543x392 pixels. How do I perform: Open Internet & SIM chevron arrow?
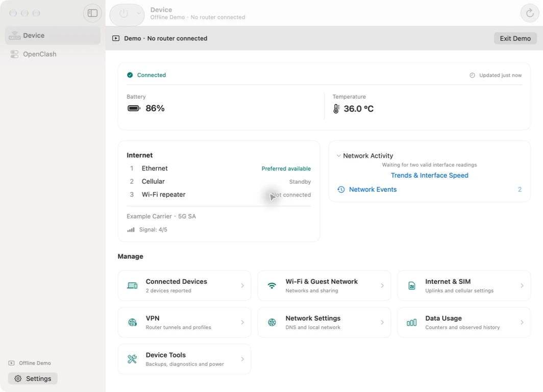pyautogui.click(x=522, y=286)
